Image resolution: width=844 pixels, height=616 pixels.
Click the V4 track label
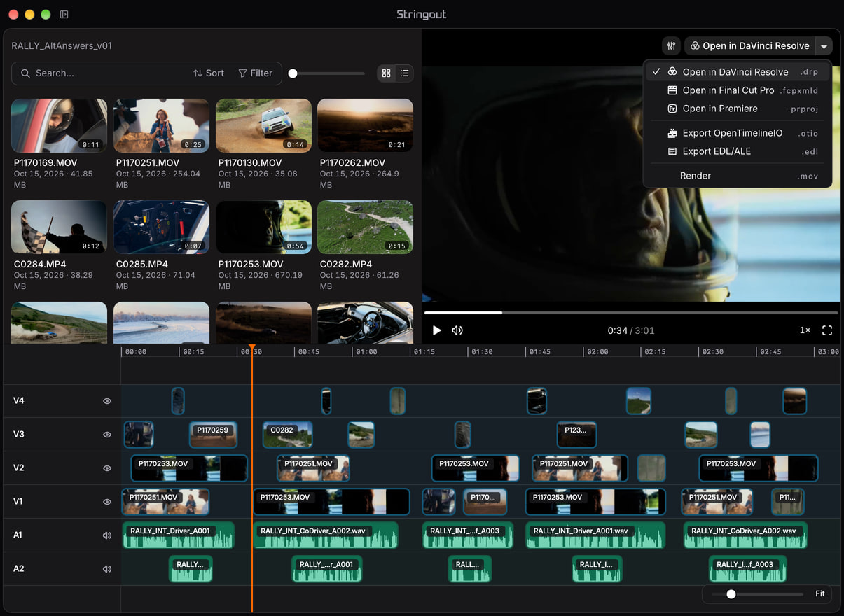pos(19,401)
